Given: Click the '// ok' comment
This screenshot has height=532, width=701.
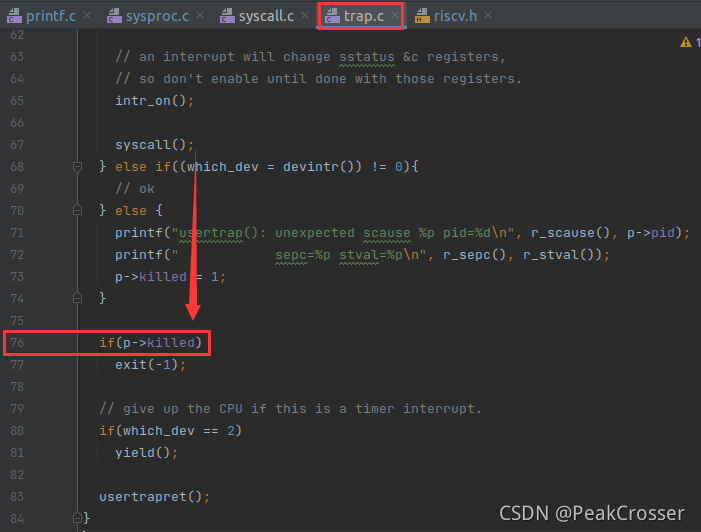Looking at the screenshot, I should click(135, 189).
